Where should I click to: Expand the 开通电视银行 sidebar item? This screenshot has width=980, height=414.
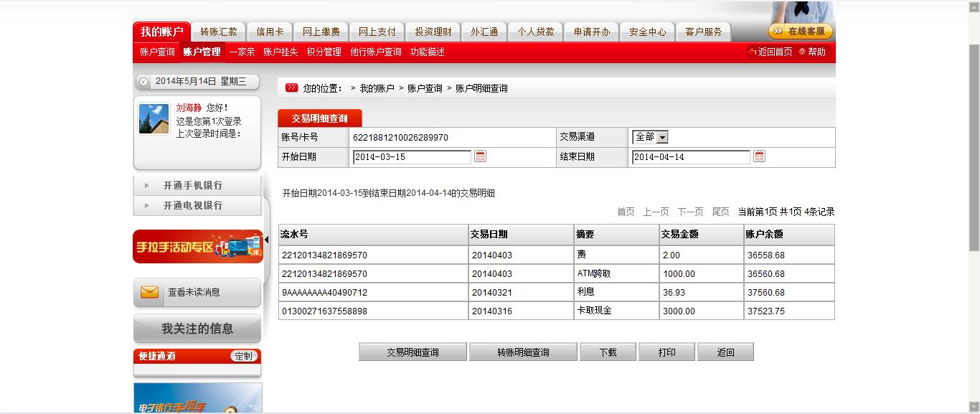(x=192, y=205)
